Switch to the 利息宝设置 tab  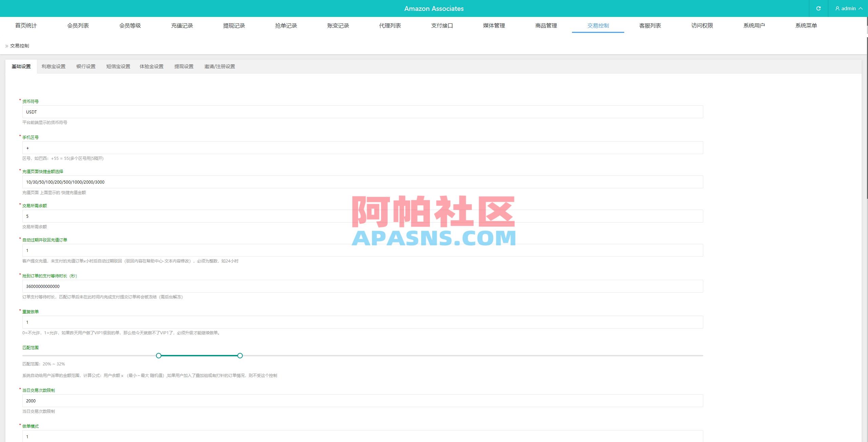pos(53,66)
